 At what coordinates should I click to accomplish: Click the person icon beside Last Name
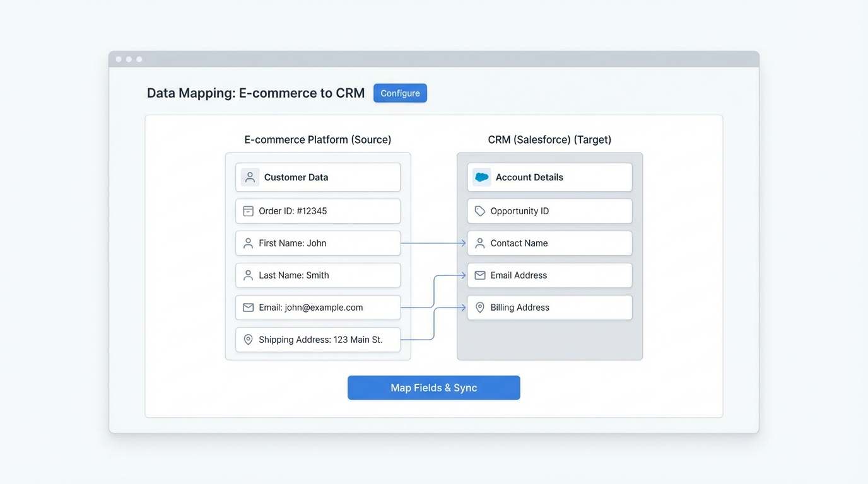pos(248,275)
